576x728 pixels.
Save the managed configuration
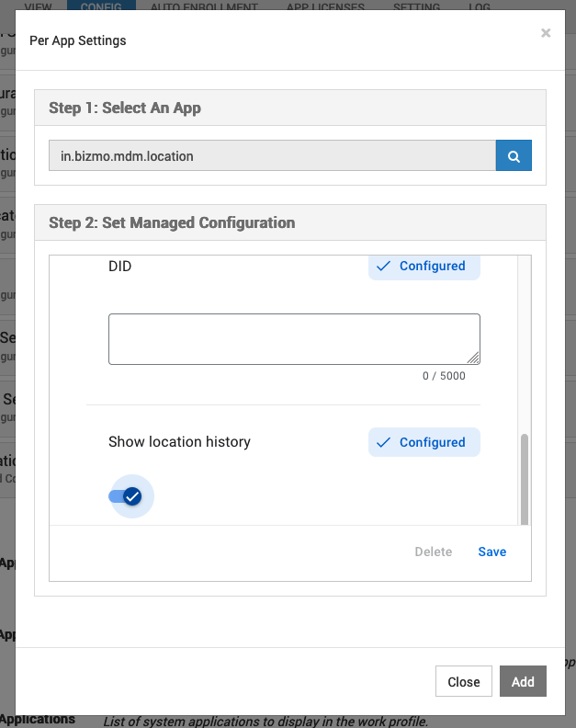[x=491, y=552]
